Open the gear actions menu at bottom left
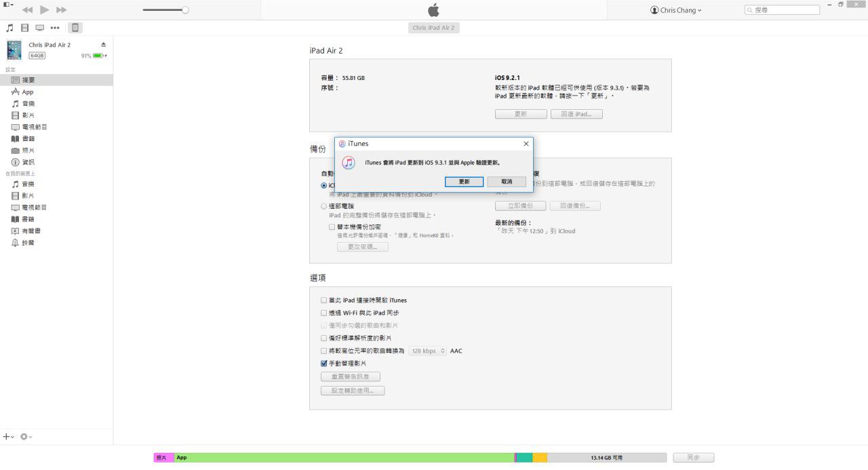Image resolution: width=868 pixels, height=470 pixels. click(x=26, y=437)
